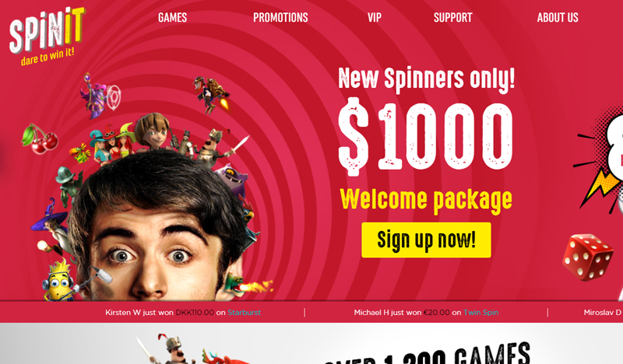Image resolution: width=623 pixels, height=364 pixels.
Task: Click the knight character in the games banner
Action: pos(169,348)
